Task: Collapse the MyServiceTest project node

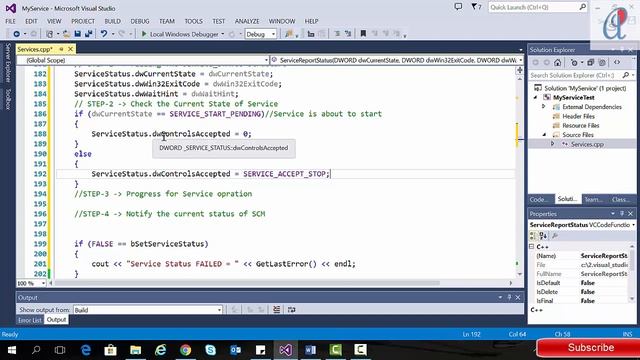Action: pos(536,98)
